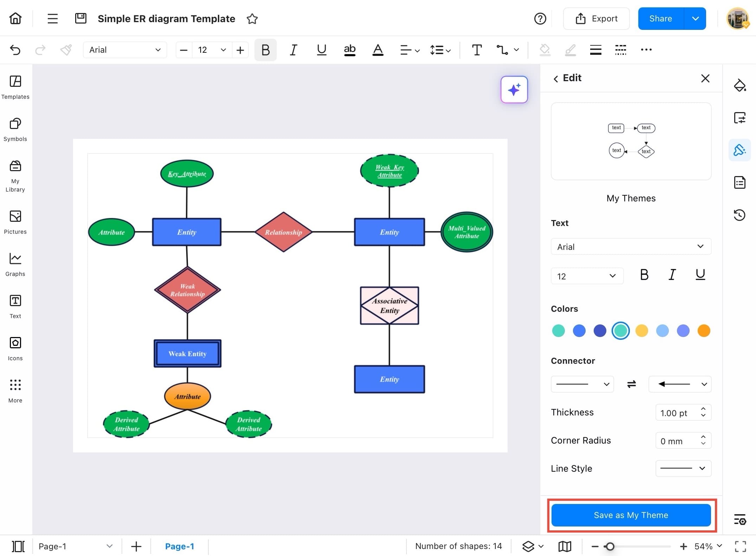Toggle underline in the Edit panel

[x=700, y=274]
